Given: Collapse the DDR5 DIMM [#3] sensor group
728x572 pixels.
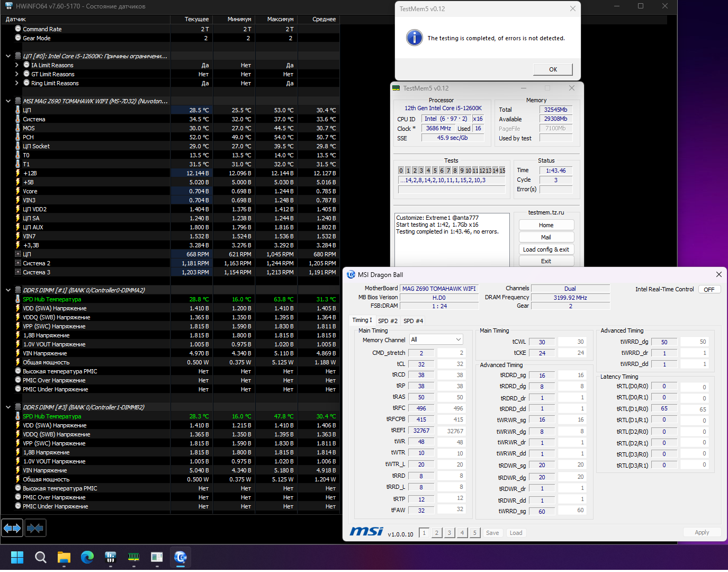Looking at the screenshot, I should pyautogui.click(x=8, y=407).
